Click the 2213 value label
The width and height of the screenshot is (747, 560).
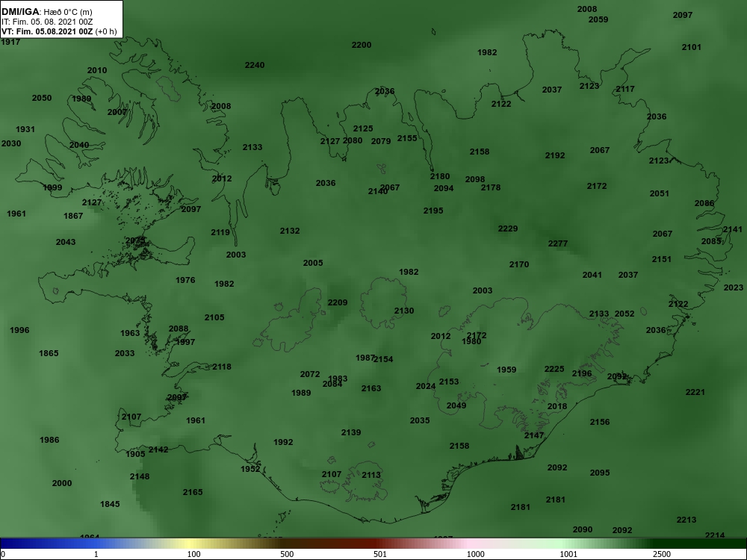click(x=686, y=520)
